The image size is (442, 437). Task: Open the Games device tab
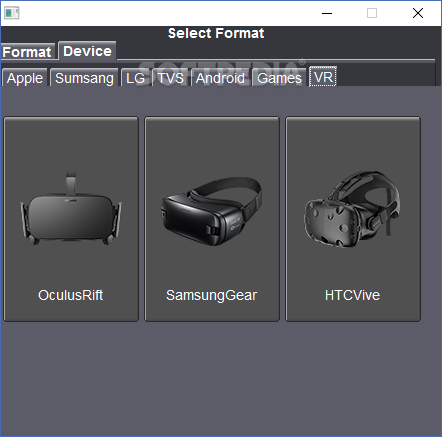click(279, 78)
